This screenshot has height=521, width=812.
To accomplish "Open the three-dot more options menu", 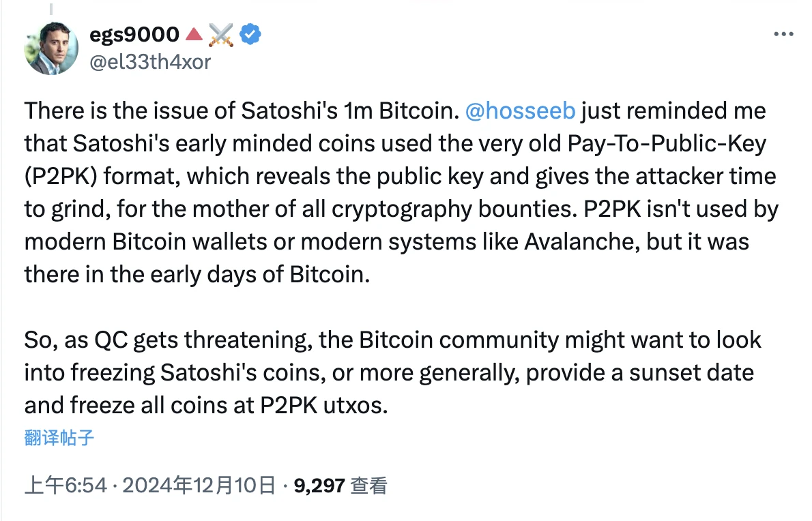I will pos(783,33).
